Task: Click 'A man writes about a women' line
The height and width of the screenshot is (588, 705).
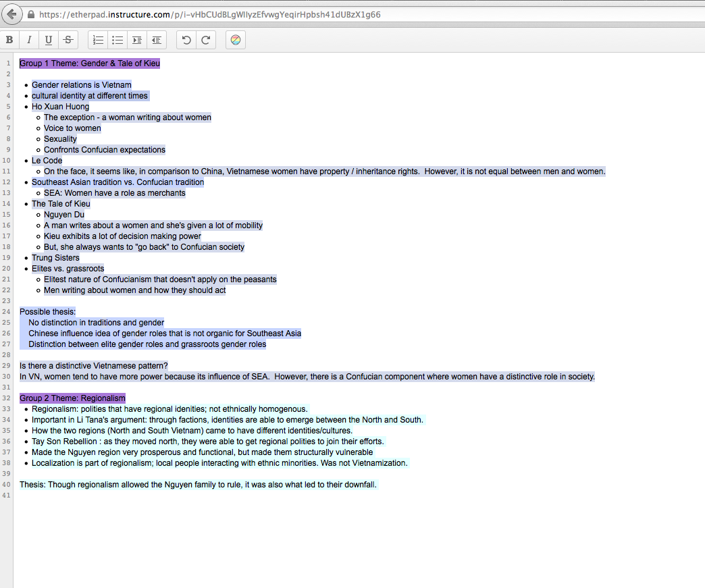Action: point(153,225)
